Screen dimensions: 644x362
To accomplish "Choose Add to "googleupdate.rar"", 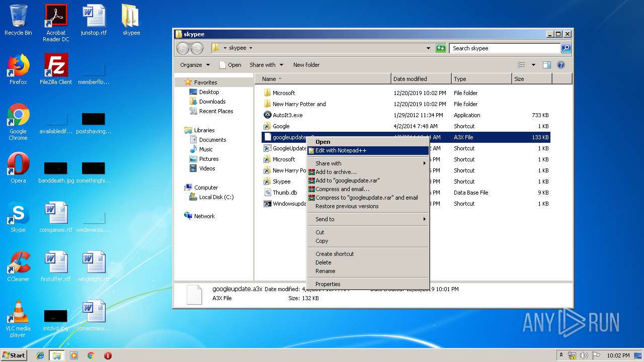I will coord(368,180).
